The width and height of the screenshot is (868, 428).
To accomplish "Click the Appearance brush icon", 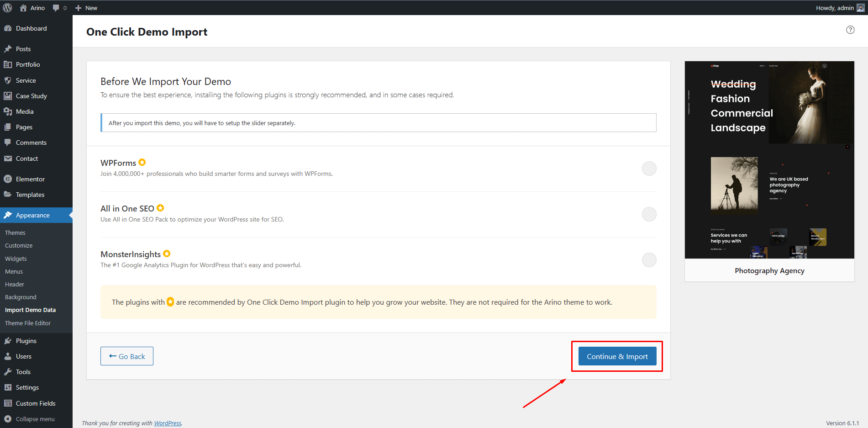I will point(8,215).
